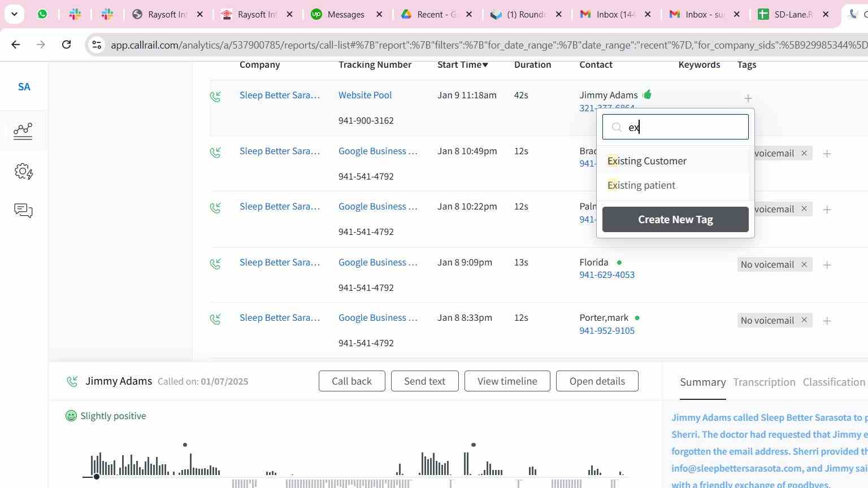This screenshot has width=868, height=488.
Task: Remove No voicemail tag on Jan 8 10:49pm call
Action: tap(804, 153)
